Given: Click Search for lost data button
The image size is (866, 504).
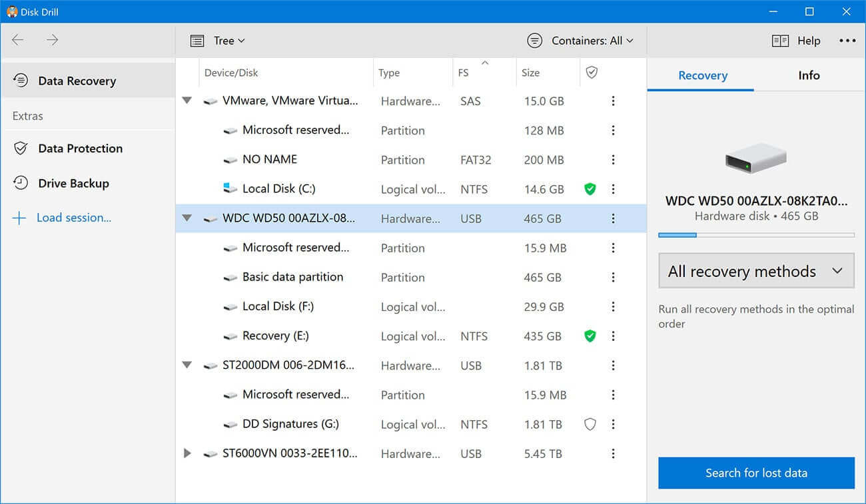Looking at the screenshot, I should (x=756, y=473).
